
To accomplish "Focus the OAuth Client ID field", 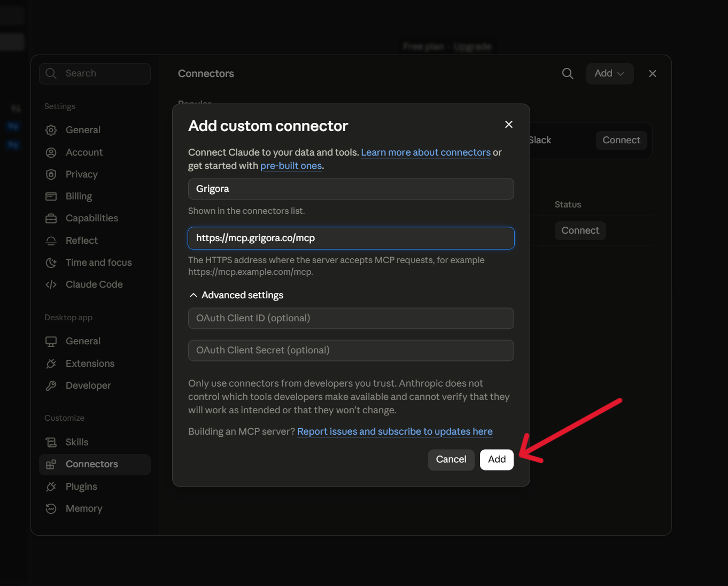I will [351, 318].
